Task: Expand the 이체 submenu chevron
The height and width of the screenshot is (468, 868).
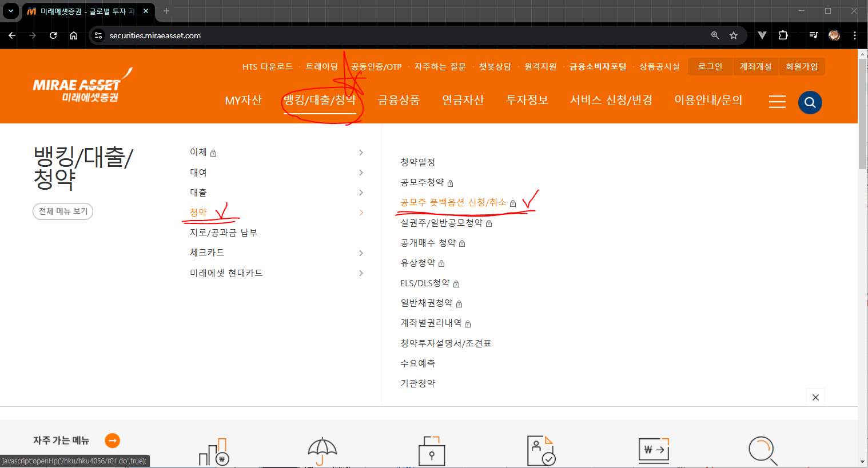Action: click(361, 153)
